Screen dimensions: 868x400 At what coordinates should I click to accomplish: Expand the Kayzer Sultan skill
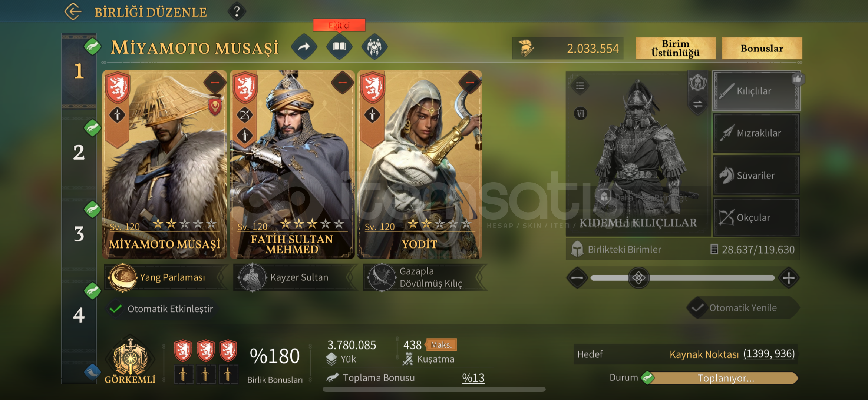coord(295,277)
